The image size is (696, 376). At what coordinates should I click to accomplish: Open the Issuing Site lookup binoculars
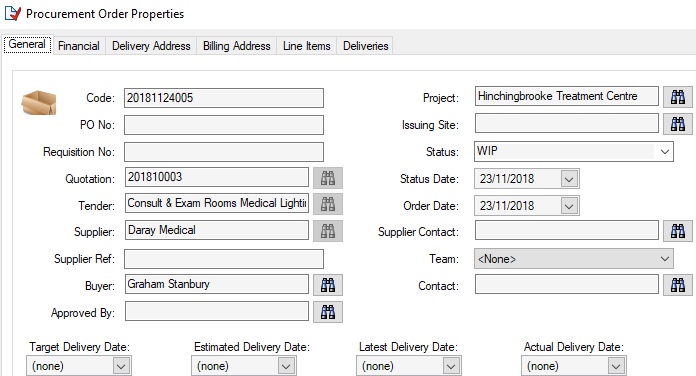[677, 124]
